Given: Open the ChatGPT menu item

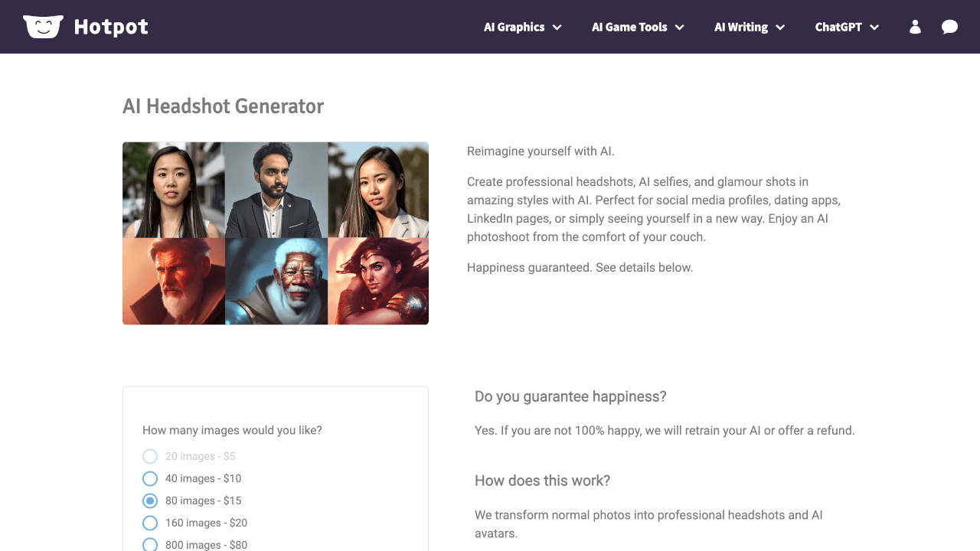Looking at the screenshot, I should coord(847,27).
